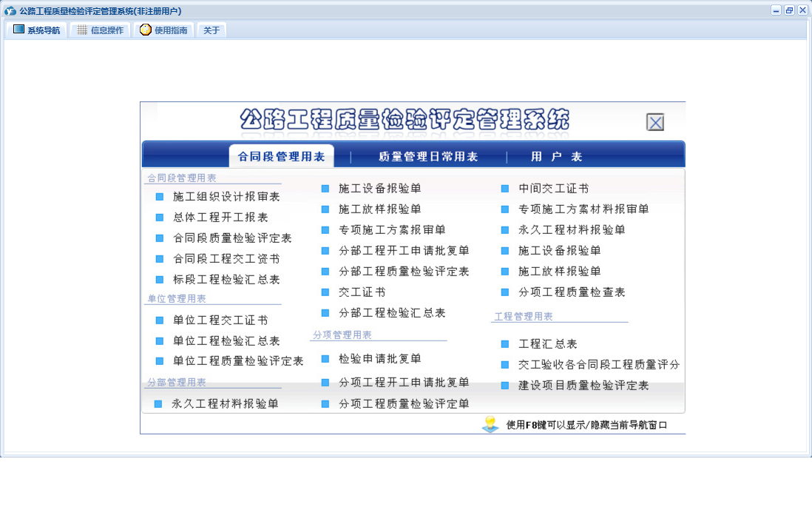
Task: Click the bullet icon beside 检验申请批复单
Action: click(325, 359)
